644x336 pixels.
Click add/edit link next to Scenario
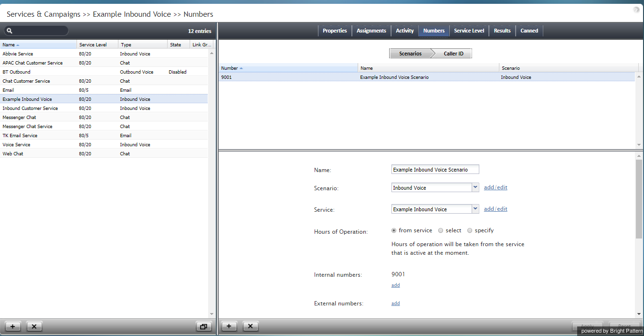click(496, 187)
